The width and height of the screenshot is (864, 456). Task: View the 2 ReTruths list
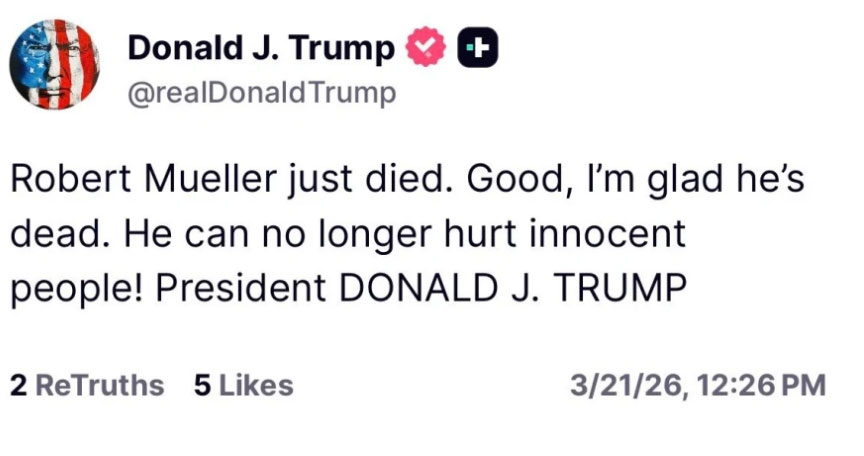[87, 385]
